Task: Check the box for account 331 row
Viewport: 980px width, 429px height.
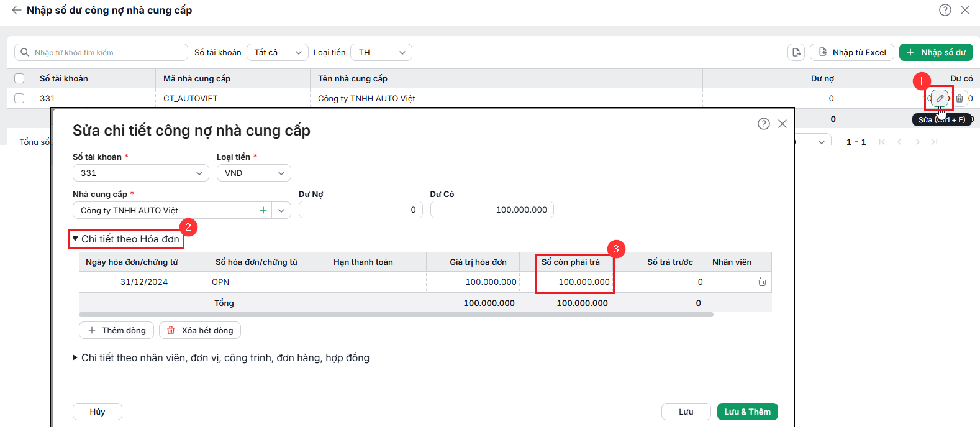Action: point(19,98)
